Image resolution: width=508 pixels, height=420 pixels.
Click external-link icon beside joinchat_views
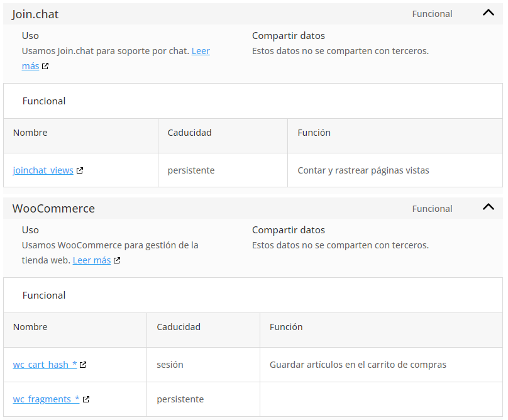(80, 170)
